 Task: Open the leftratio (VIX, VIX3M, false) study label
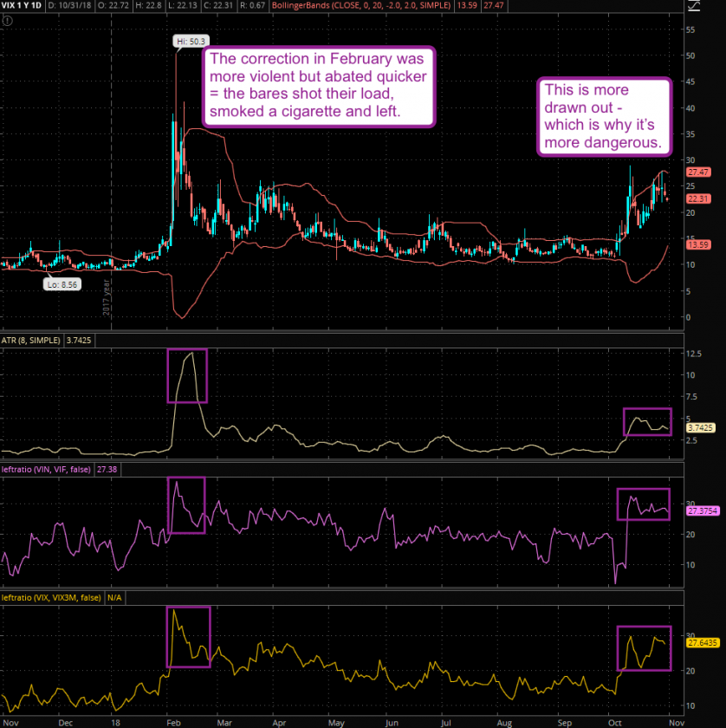(51, 597)
